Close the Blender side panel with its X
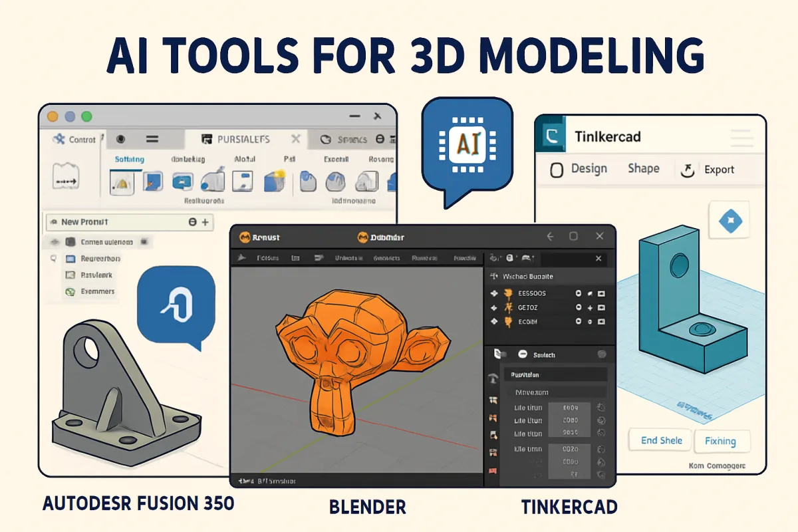 tap(598, 258)
